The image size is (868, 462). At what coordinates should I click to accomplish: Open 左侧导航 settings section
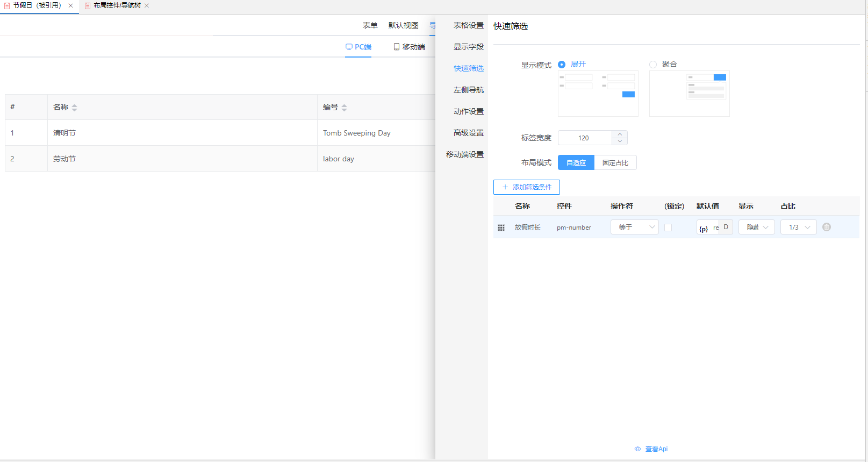tap(468, 90)
